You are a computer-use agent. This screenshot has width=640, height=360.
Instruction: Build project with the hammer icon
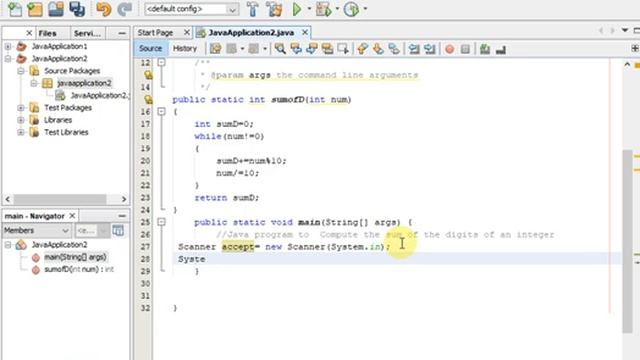click(253, 9)
